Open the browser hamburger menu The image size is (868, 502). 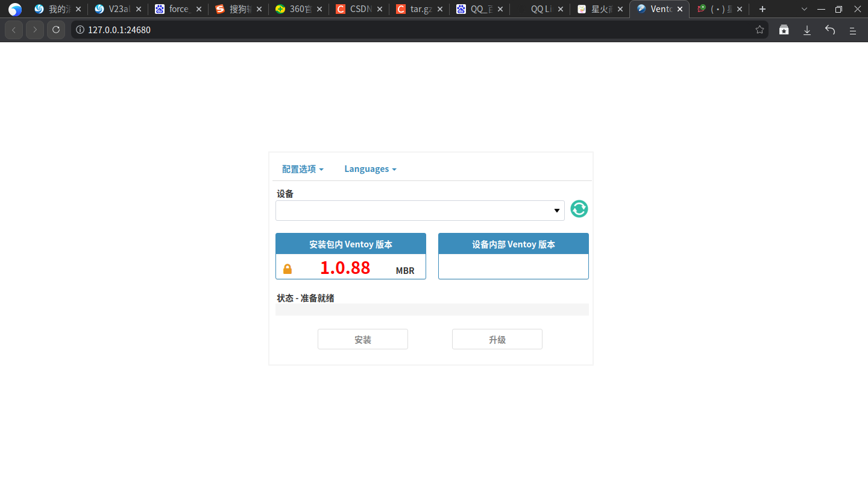[x=853, y=30]
